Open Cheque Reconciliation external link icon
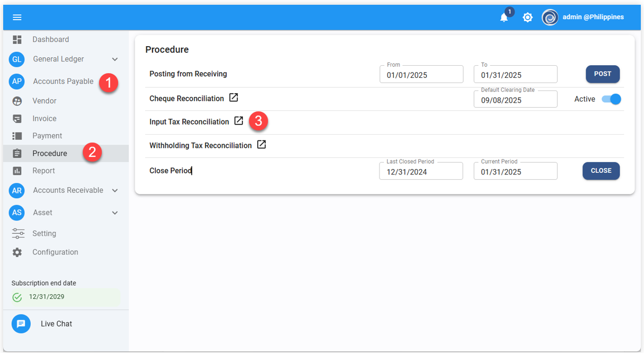The height and width of the screenshot is (353, 644). [234, 98]
